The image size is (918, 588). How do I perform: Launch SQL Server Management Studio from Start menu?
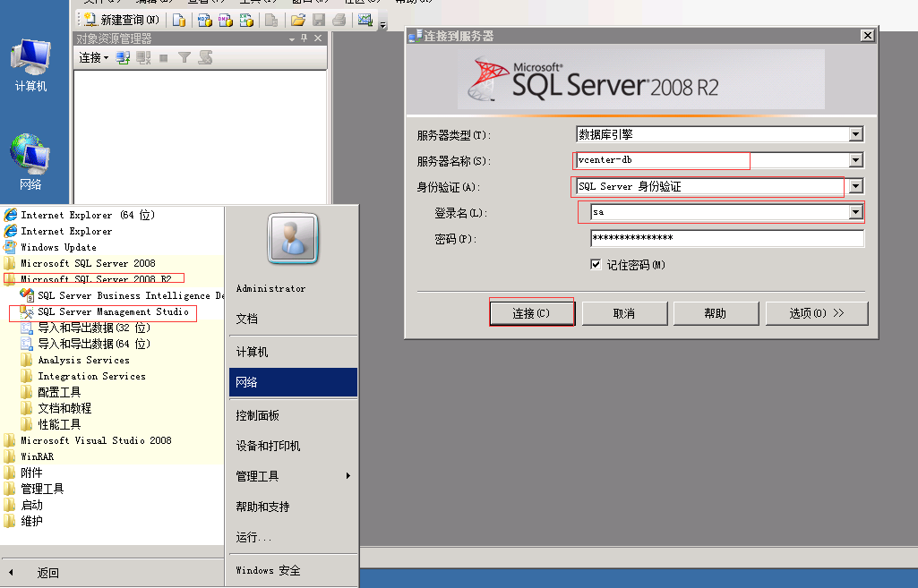pos(106,311)
